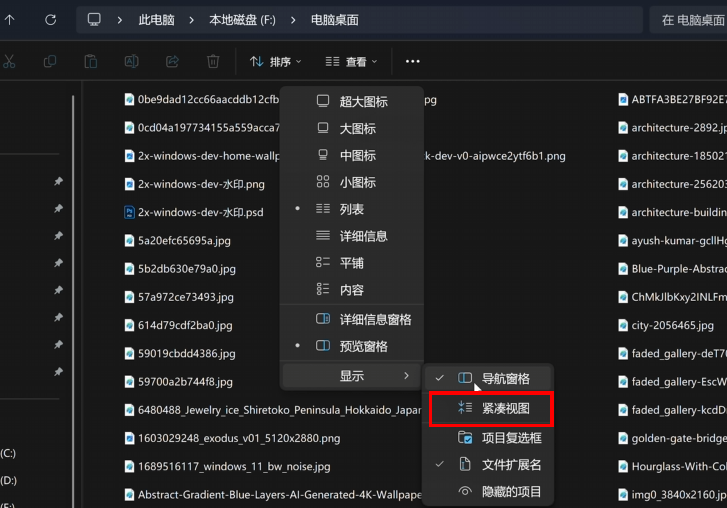This screenshot has height=508, width=727.
Task: Open (C:) drive in navigation pane
Action: [8, 453]
